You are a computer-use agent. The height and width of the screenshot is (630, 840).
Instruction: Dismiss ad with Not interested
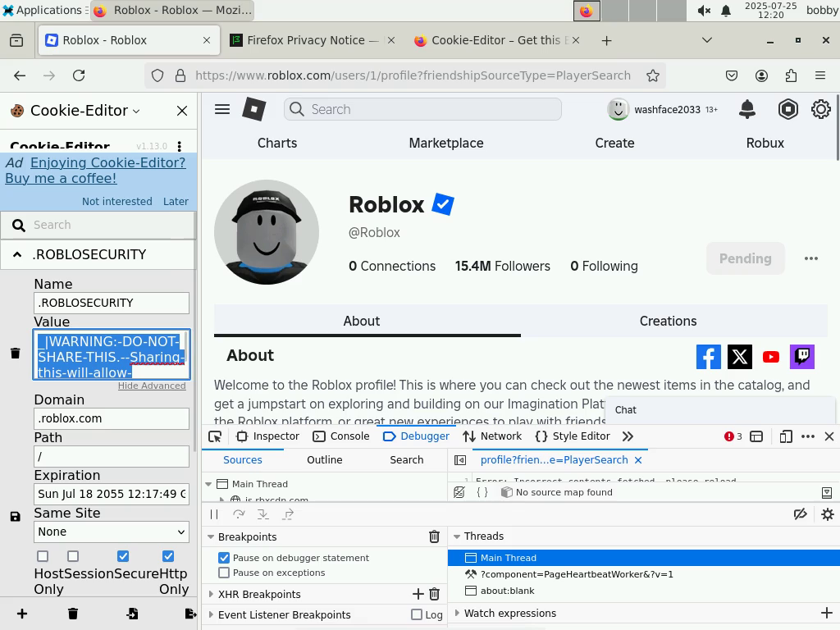(x=116, y=201)
